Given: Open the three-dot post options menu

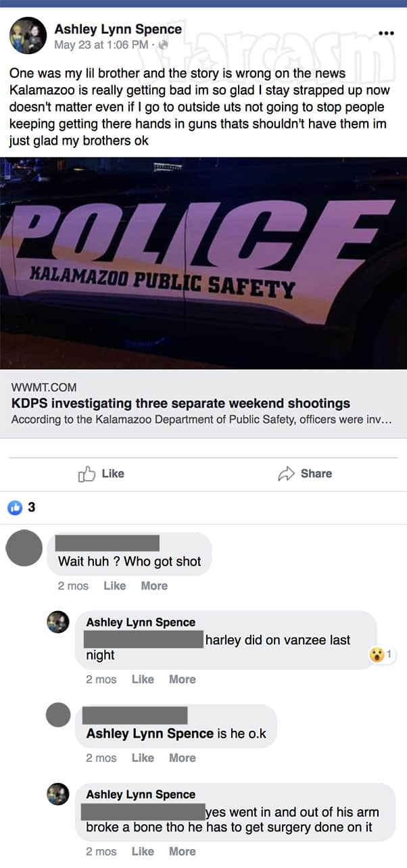Looking at the screenshot, I should click(386, 32).
